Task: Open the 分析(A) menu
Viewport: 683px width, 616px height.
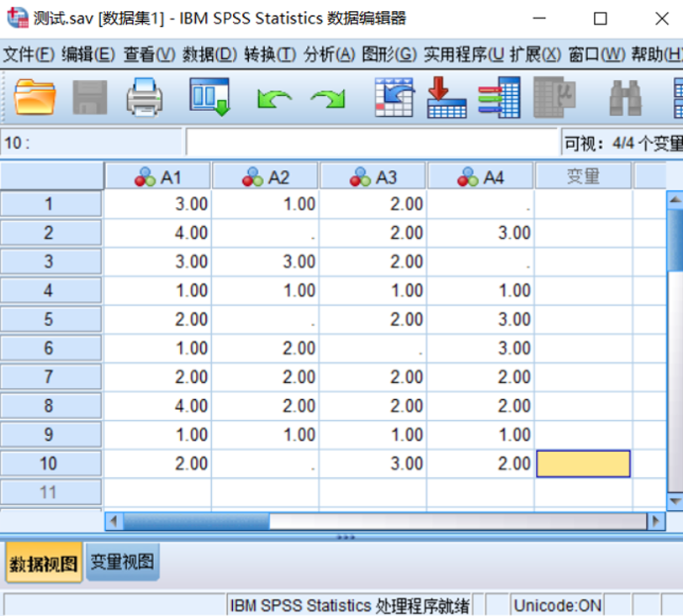Action: [330, 55]
